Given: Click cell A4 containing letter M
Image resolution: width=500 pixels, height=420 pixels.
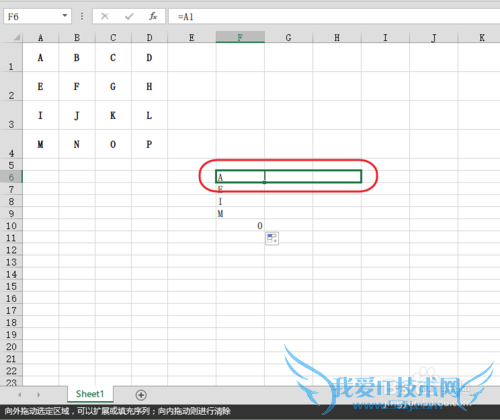Looking at the screenshot, I should tap(41, 144).
